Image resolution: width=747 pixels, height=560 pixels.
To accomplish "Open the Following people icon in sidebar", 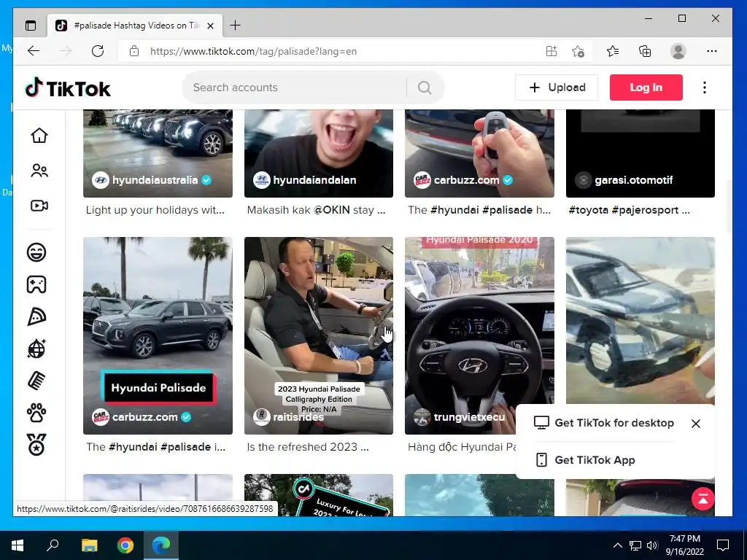I will click(x=39, y=171).
